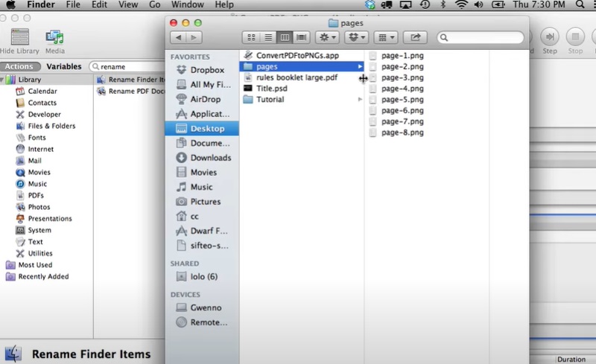Select the Tutorial folder
Viewport: 596px width, 364px height.
pyautogui.click(x=302, y=100)
